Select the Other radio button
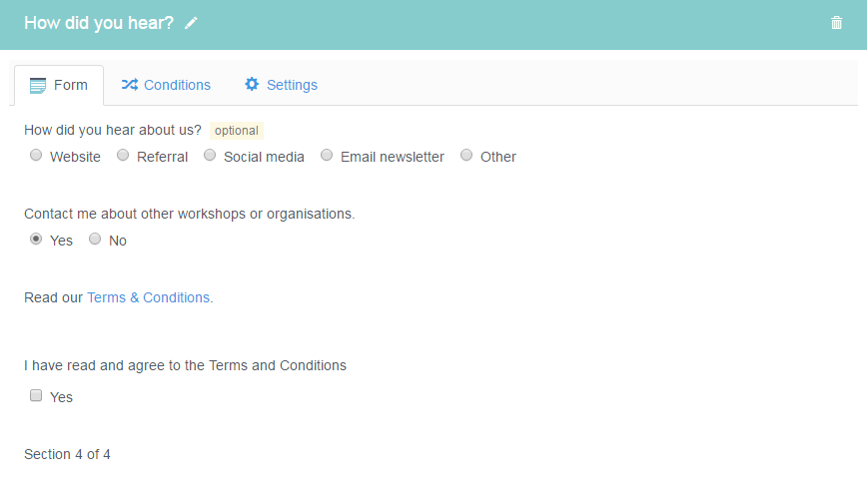Viewport: 867px width, 504px height. 466,156
